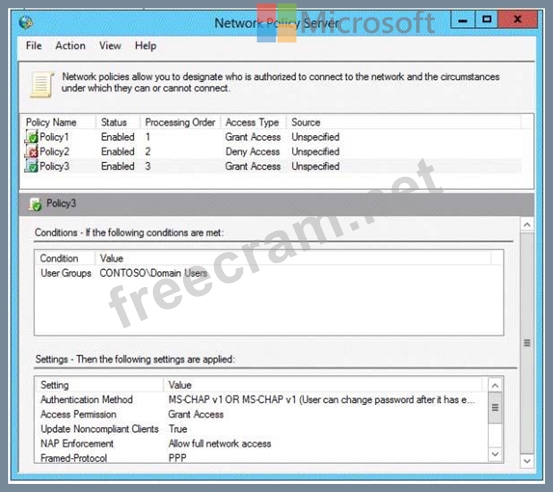Sort by Access Type column header

point(252,122)
